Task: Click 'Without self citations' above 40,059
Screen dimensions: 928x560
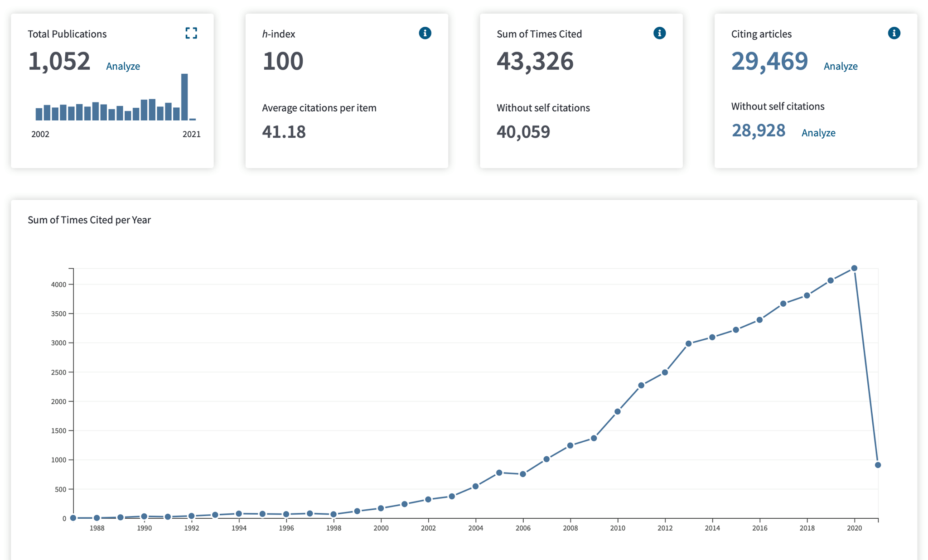Action: click(x=543, y=108)
